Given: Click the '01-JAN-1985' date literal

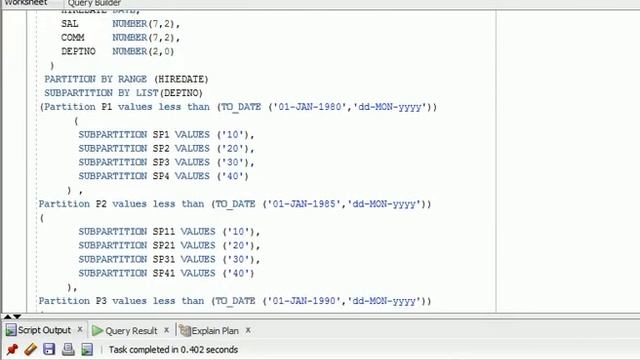Looking at the screenshot, I should point(303,204).
